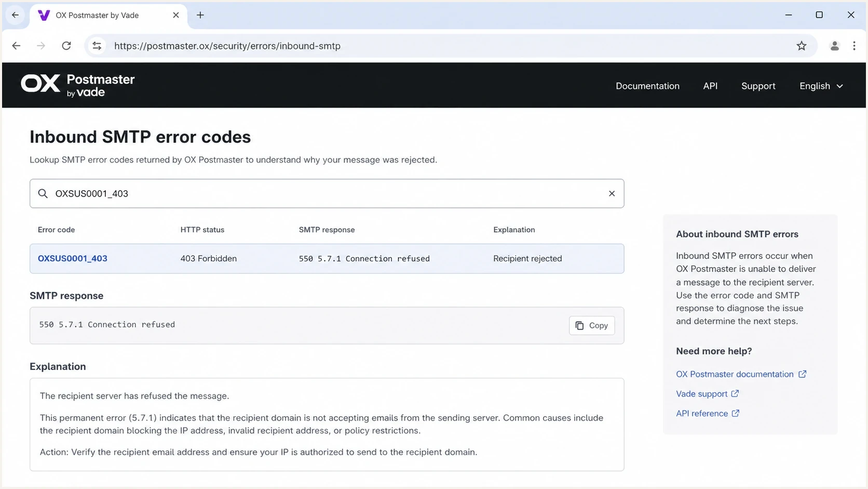
Task: Open the Vade support link
Action: coord(701,394)
